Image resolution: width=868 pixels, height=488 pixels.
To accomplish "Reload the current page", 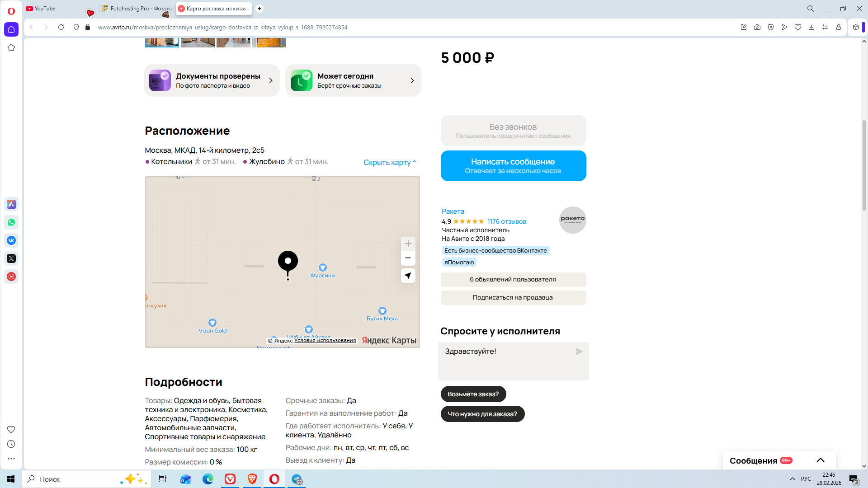I will (x=61, y=27).
